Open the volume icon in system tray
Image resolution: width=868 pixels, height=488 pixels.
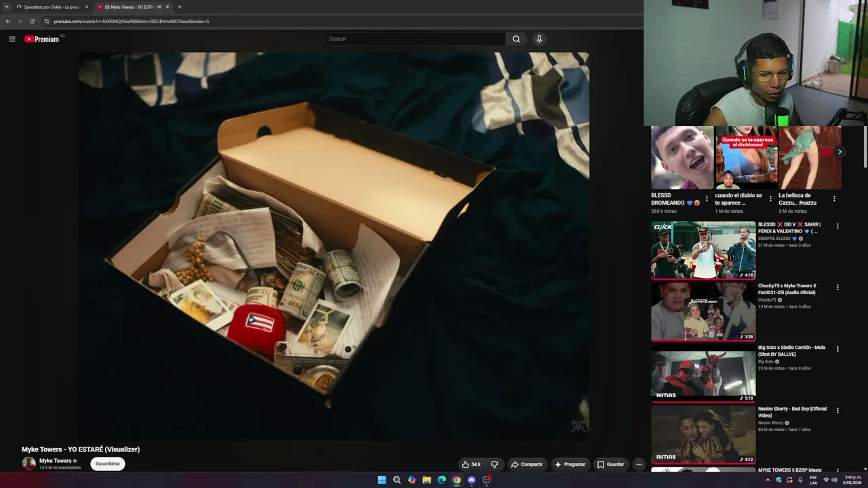coord(834,480)
